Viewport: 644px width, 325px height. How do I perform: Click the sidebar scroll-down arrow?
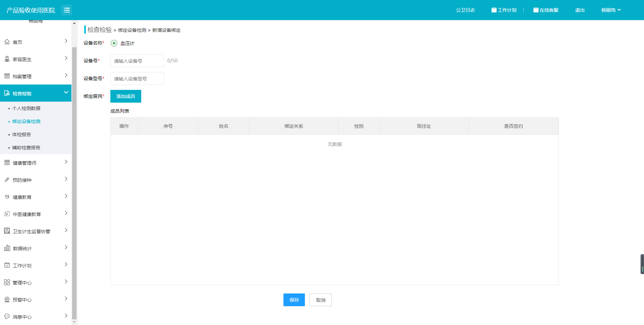click(x=74, y=322)
